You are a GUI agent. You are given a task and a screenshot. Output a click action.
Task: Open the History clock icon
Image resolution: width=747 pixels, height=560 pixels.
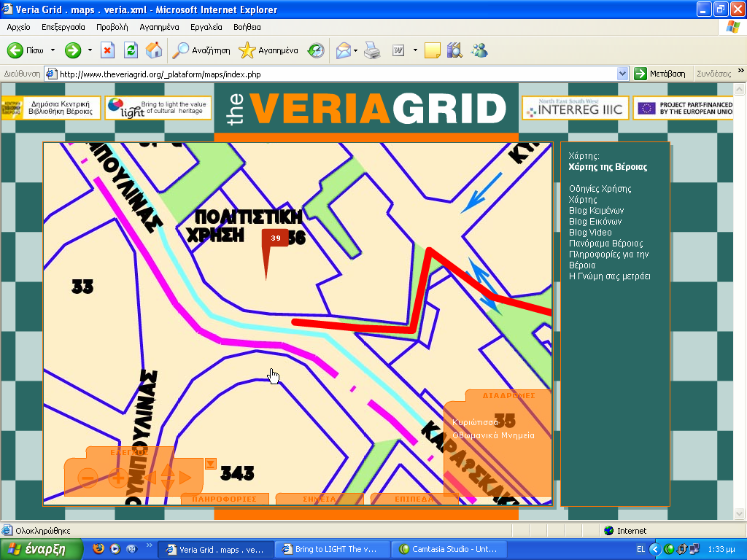tap(316, 50)
